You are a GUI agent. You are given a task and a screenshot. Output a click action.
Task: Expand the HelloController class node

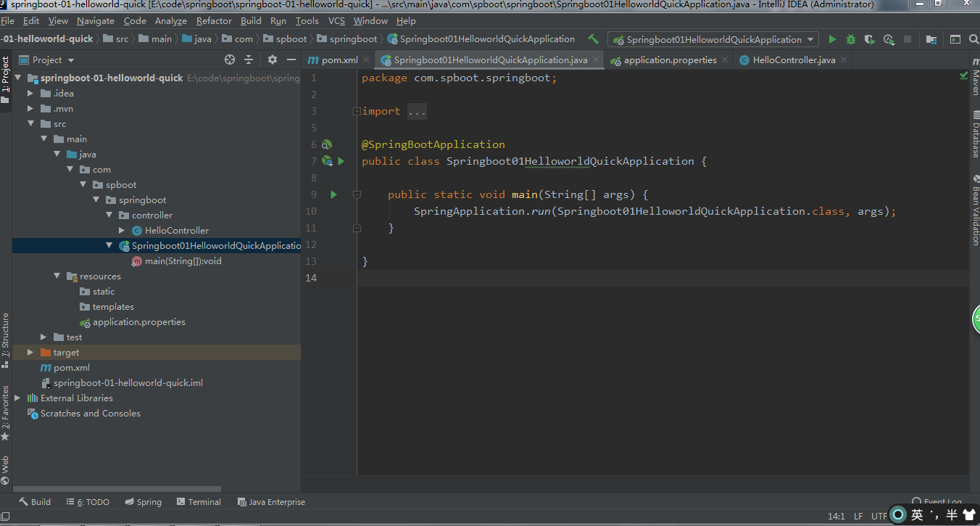(x=122, y=230)
